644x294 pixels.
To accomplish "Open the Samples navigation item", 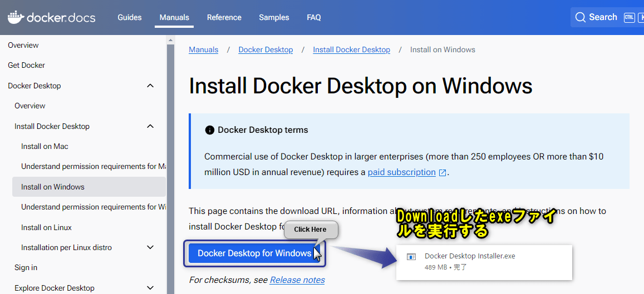I will tap(274, 18).
